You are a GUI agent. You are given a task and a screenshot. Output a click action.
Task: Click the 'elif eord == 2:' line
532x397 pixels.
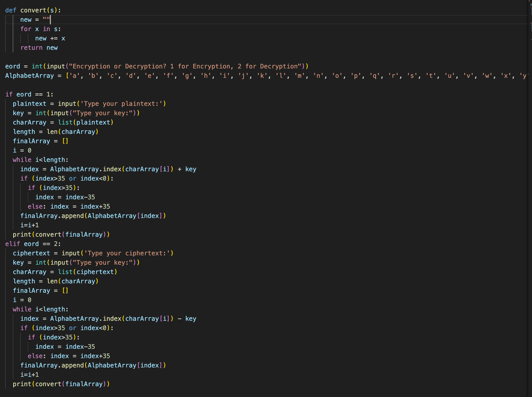click(33, 244)
